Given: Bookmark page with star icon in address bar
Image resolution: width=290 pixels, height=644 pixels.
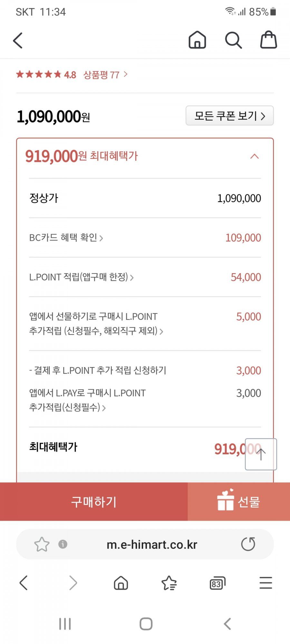Looking at the screenshot, I should 42,544.
